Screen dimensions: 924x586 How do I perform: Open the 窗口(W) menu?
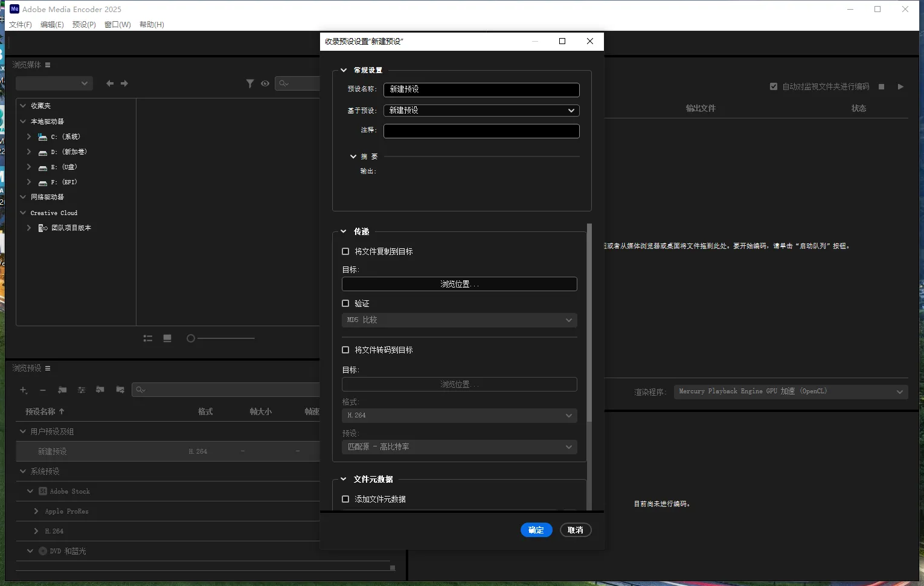point(117,25)
